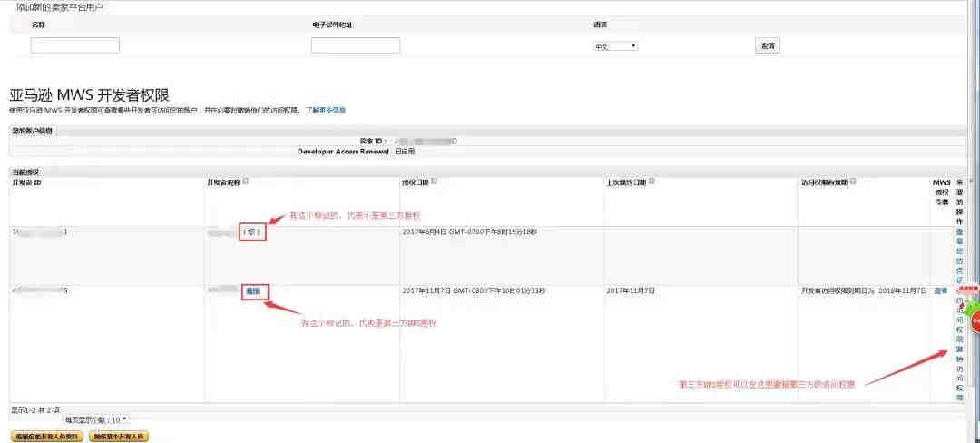Select the 开发者 ID column header

[x=27, y=182]
